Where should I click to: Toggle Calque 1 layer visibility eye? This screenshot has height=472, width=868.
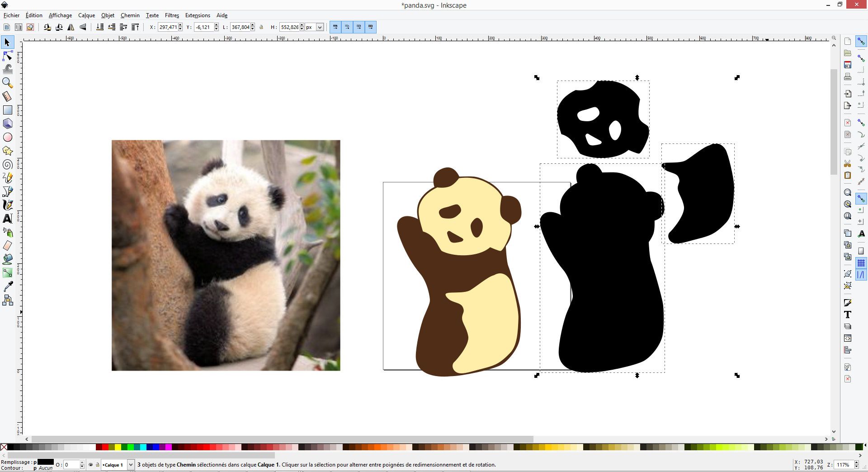(x=91, y=465)
